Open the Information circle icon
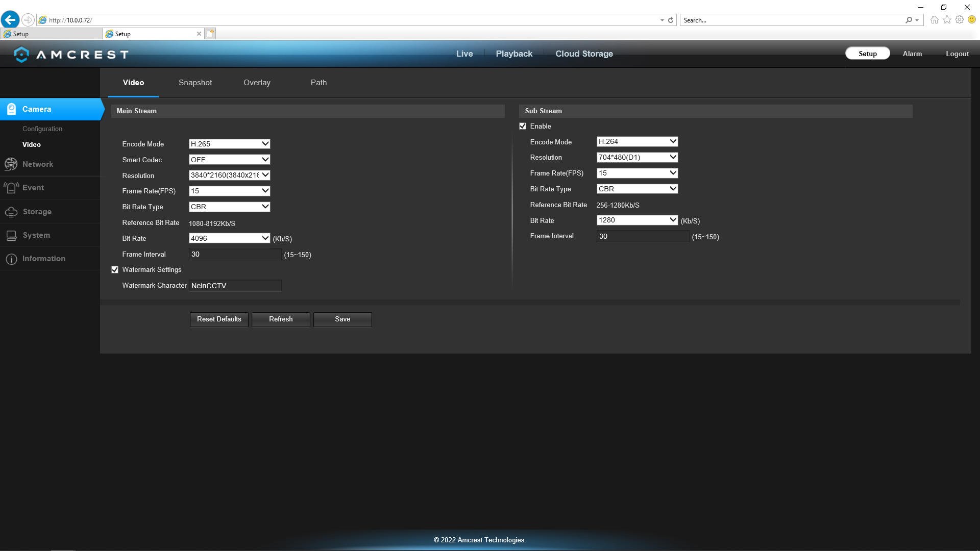This screenshot has width=980, height=551. (11, 259)
